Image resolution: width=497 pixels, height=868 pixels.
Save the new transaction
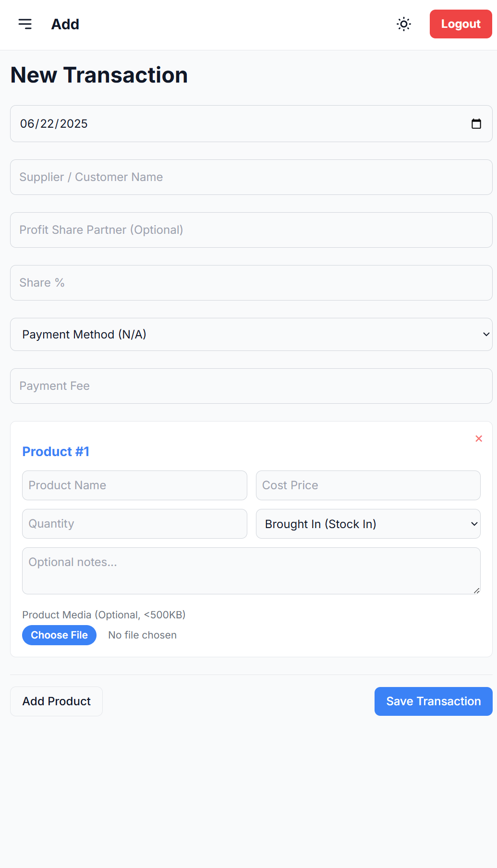coord(433,701)
